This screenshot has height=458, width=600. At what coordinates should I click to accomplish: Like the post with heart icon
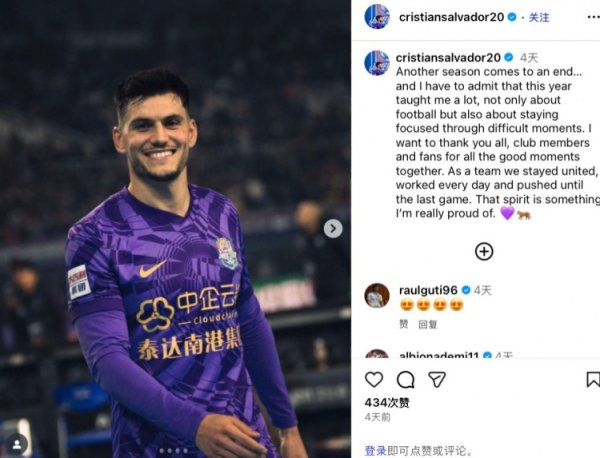[374, 380]
